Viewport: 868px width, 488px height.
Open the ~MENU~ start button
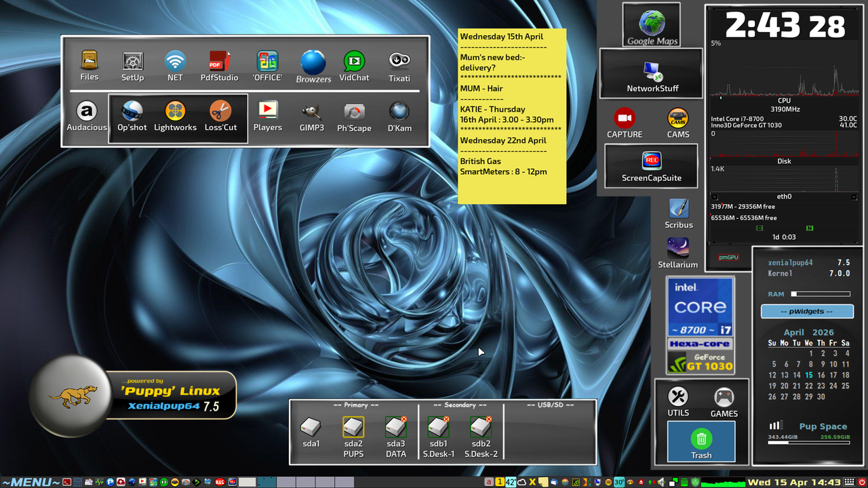[x=31, y=482]
